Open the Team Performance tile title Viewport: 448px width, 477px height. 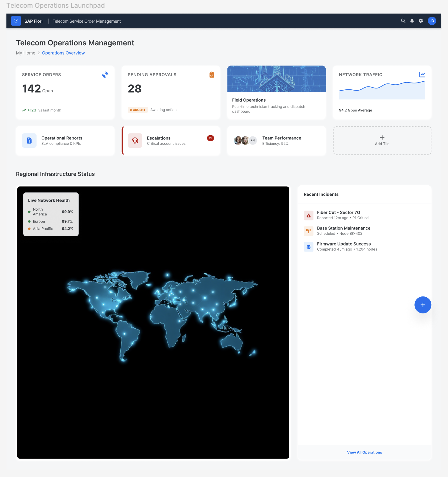coord(282,138)
